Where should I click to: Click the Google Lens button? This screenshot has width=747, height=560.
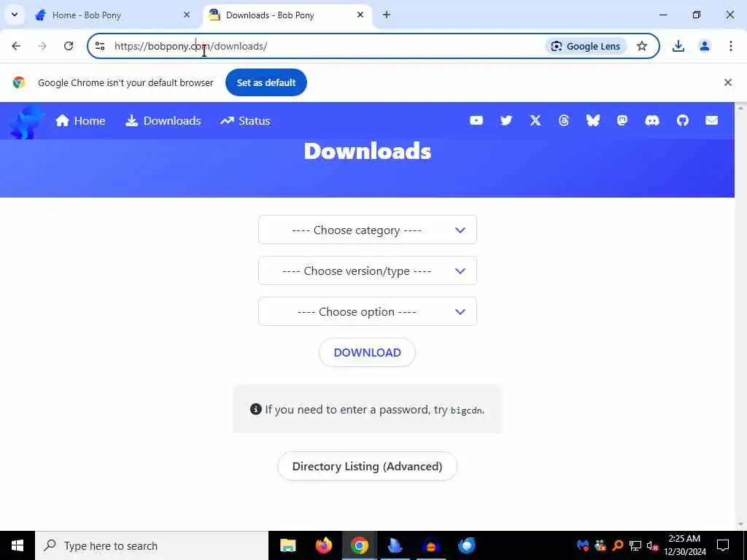pyautogui.click(x=586, y=46)
